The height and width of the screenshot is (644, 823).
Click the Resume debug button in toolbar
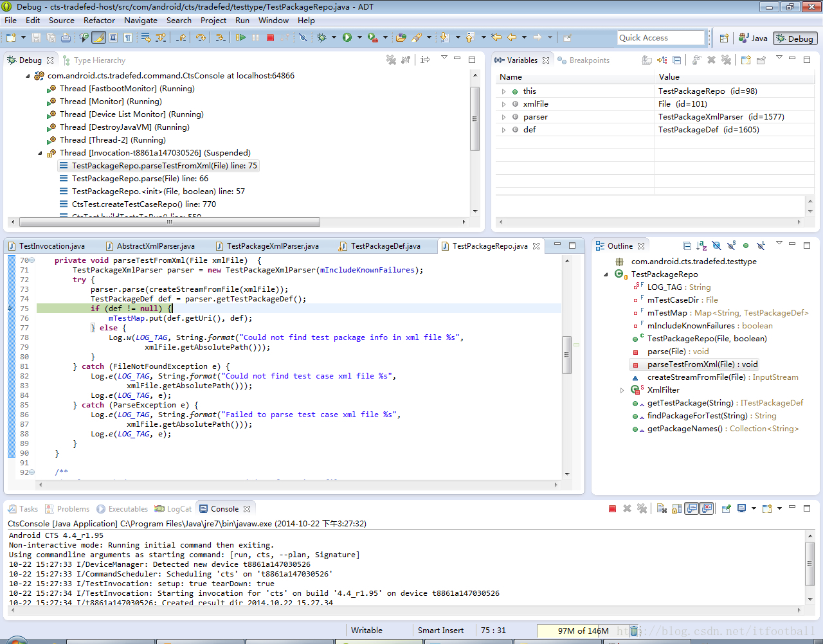coord(240,38)
